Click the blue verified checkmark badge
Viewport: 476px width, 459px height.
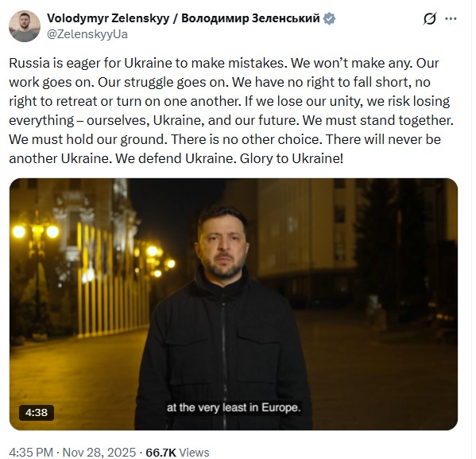tap(329, 18)
